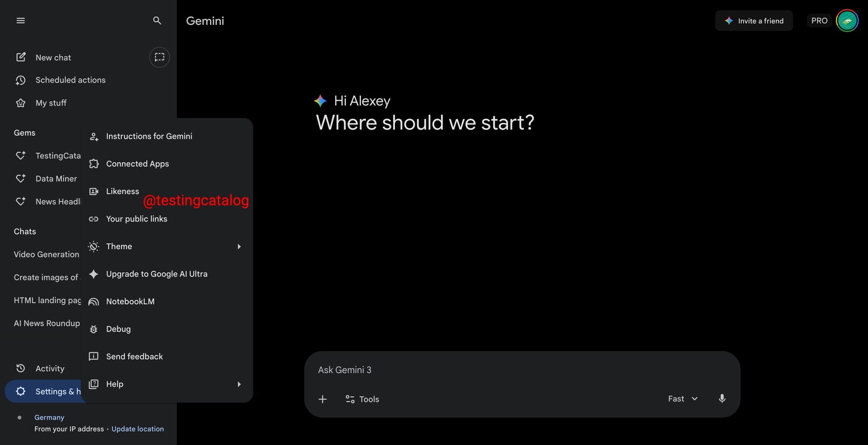Open a New chat via the compose icon

[53, 57]
